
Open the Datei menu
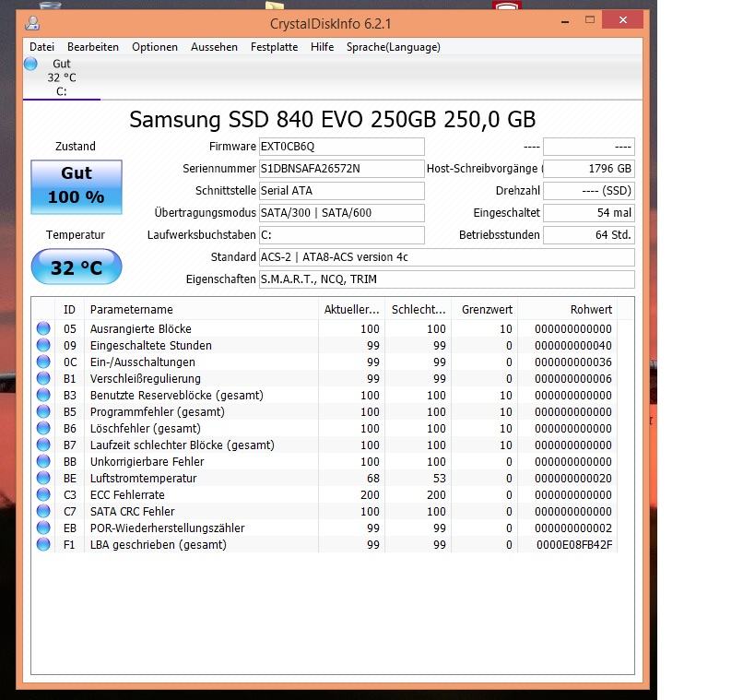point(41,47)
